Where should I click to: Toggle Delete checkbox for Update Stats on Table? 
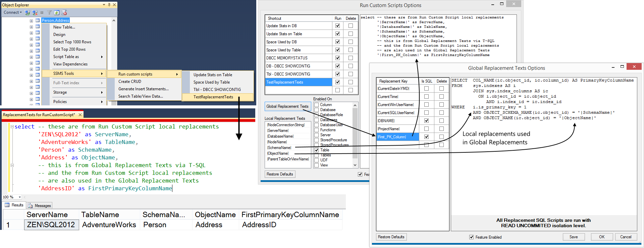pos(351,34)
